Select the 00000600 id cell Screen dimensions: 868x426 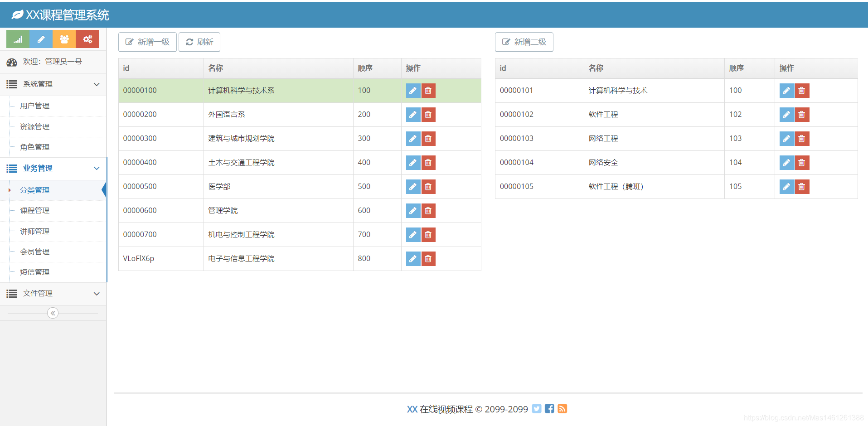pyautogui.click(x=161, y=211)
